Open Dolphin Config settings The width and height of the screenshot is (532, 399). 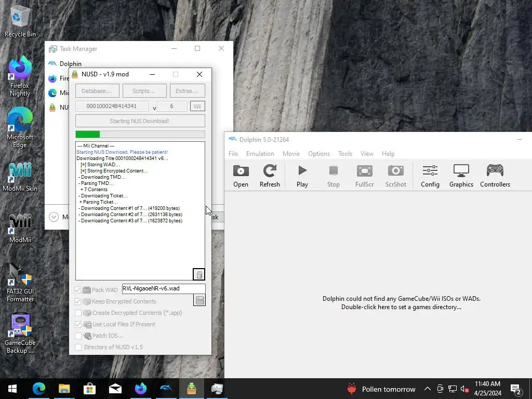[430, 176]
